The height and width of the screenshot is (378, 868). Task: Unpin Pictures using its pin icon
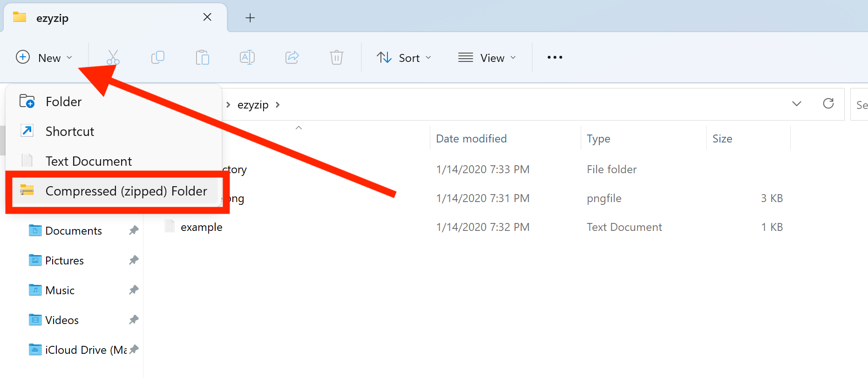(x=134, y=260)
